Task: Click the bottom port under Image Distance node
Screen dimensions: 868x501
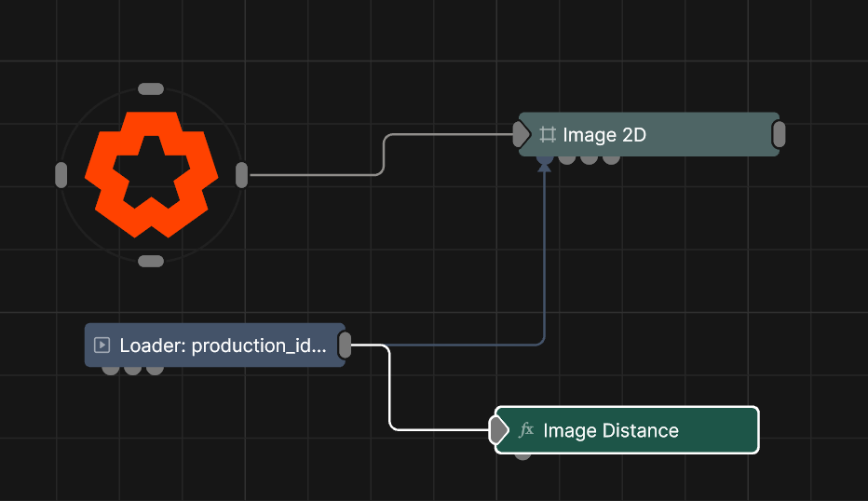Action: [x=523, y=454]
